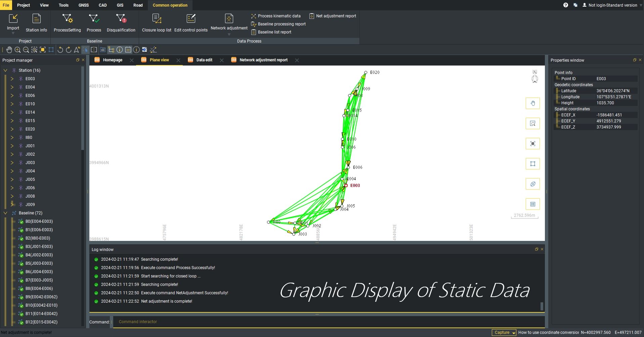This screenshot has width=644, height=337.
Task: Toggle the project tree panel icon
Action: tap(111, 50)
